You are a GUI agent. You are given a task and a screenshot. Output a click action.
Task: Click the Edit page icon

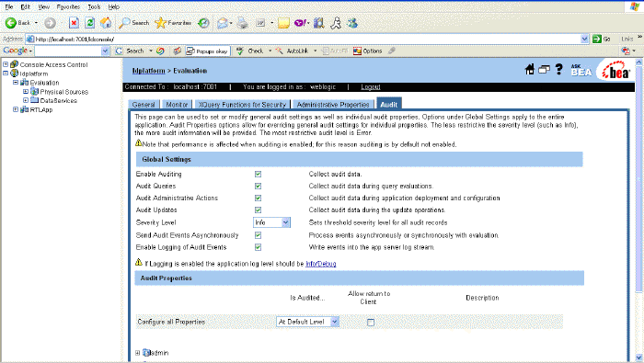click(x=261, y=23)
